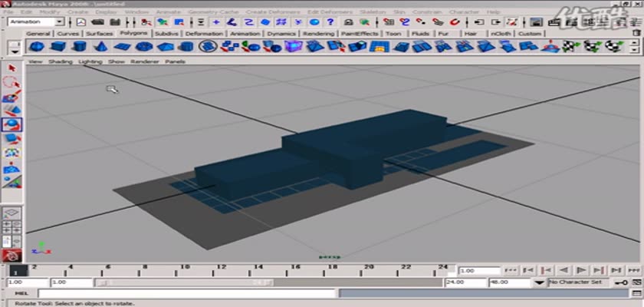Switch to the Dynamics shelf tab
644x307 pixels.
281,34
